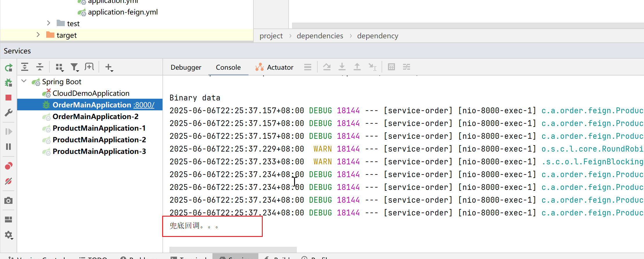Image resolution: width=644 pixels, height=259 pixels.
Task: Click Show Execution Point icon
Action: (x=327, y=67)
